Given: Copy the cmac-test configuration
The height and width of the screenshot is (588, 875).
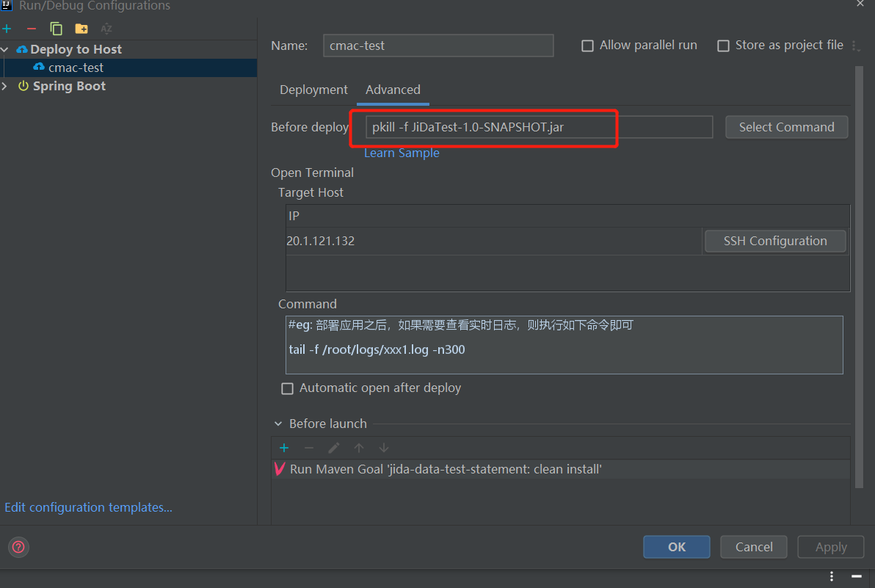Looking at the screenshot, I should [x=55, y=28].
